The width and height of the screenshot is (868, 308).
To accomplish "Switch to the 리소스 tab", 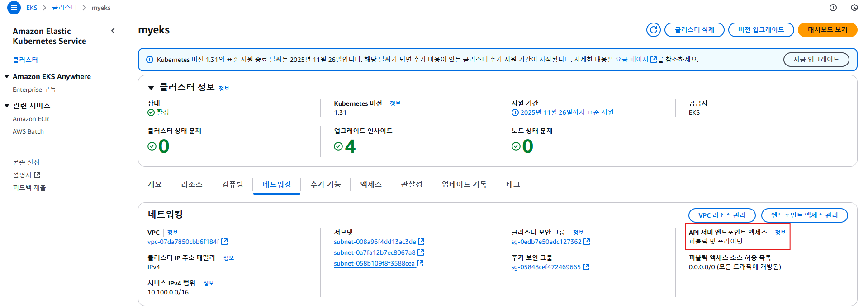I will click(x=192, y=184).
